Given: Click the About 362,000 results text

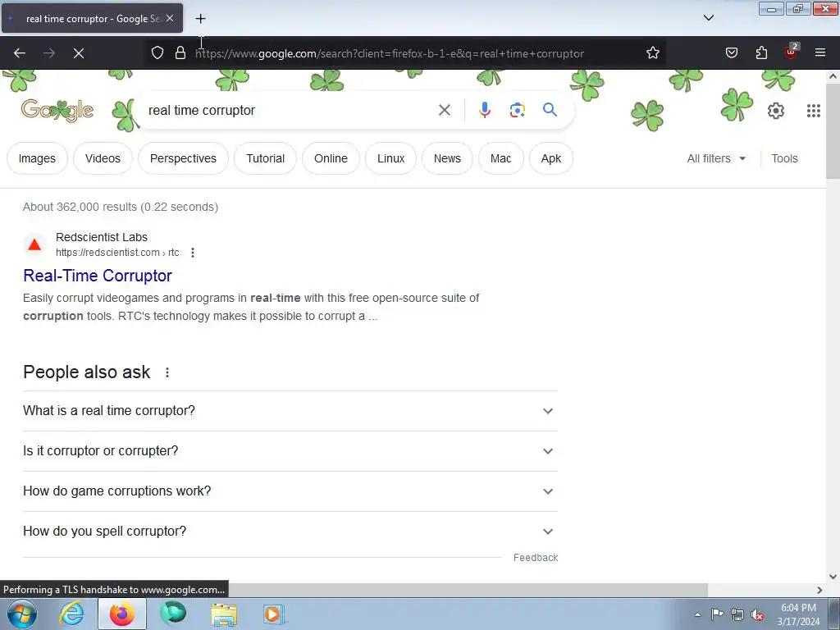Looking at the screenshot, I should [121, 208].
